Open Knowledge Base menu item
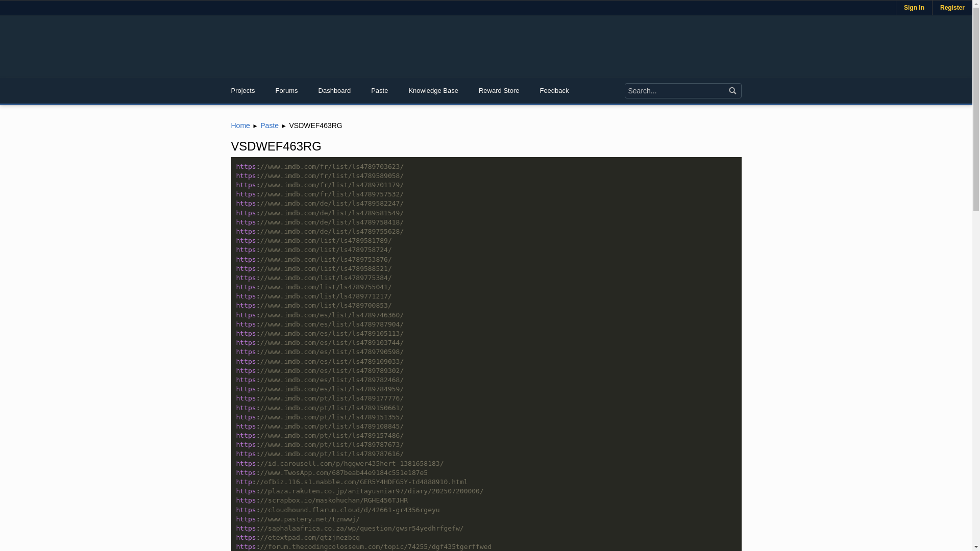Viewport: 980px width, 551px height. coord(433,91)
